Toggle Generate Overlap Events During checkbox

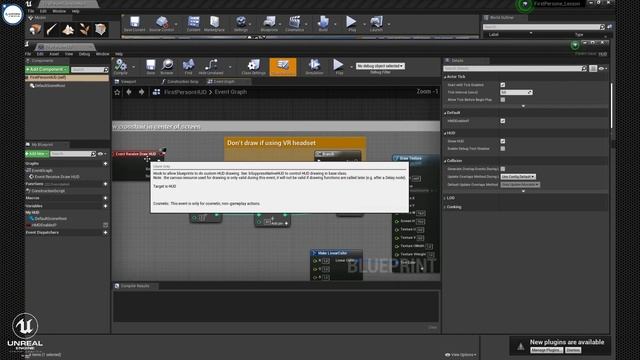click(x=503, y=169)
